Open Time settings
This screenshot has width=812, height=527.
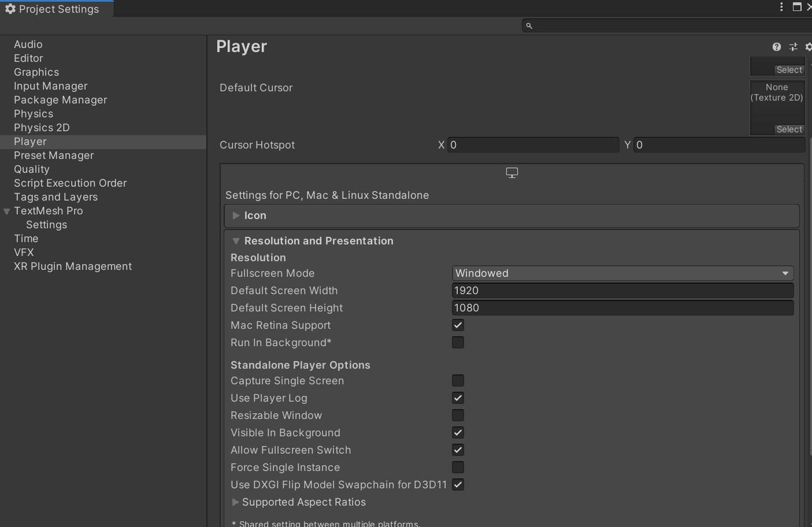(x=26, y=239)
